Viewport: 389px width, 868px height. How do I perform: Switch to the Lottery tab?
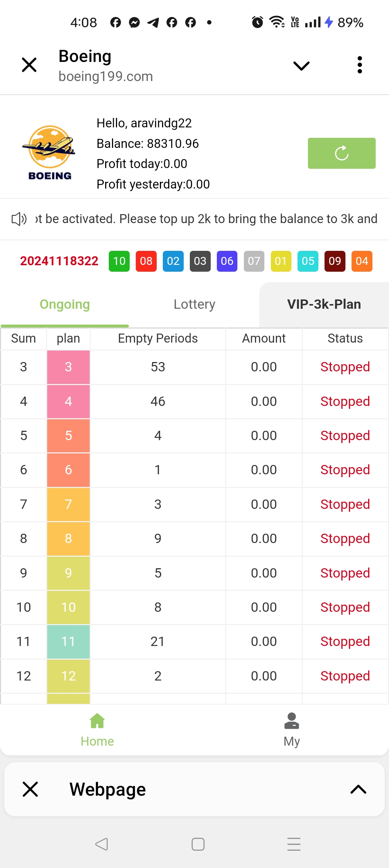tap(194, 304)
